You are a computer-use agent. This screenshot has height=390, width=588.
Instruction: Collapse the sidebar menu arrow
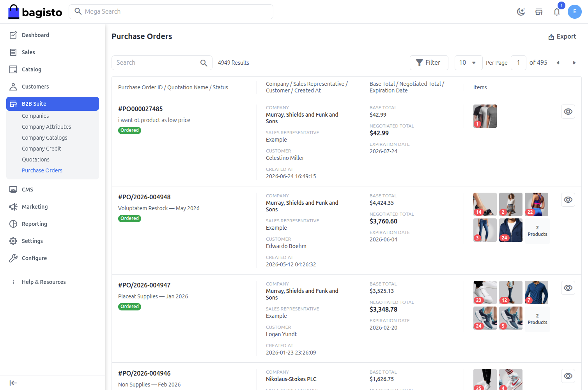coord(13,383)
